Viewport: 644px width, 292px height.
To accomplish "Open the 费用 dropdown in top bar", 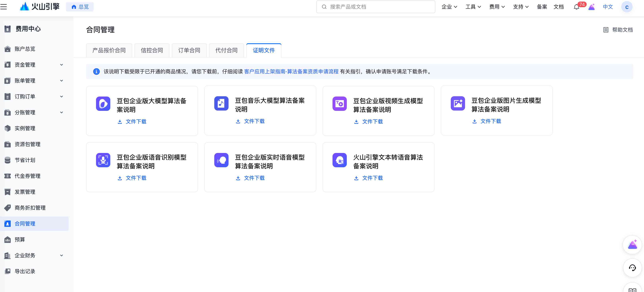I will point(497,7).
